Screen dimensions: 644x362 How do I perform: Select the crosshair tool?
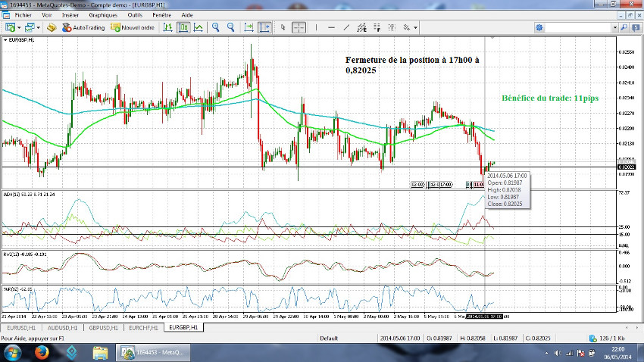click(299, 27)
